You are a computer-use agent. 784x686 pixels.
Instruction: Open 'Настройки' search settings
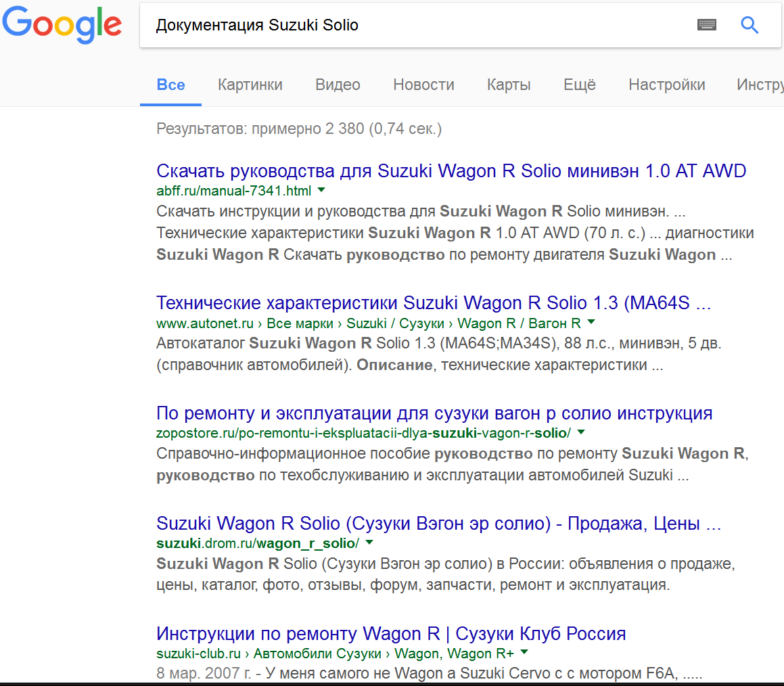tap(666, 85)
